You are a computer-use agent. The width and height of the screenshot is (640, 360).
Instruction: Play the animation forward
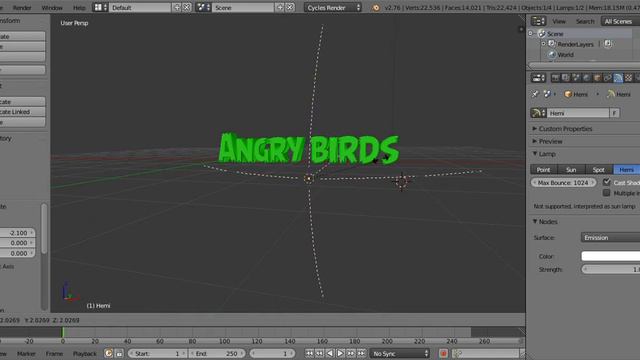tap(340, 353)
